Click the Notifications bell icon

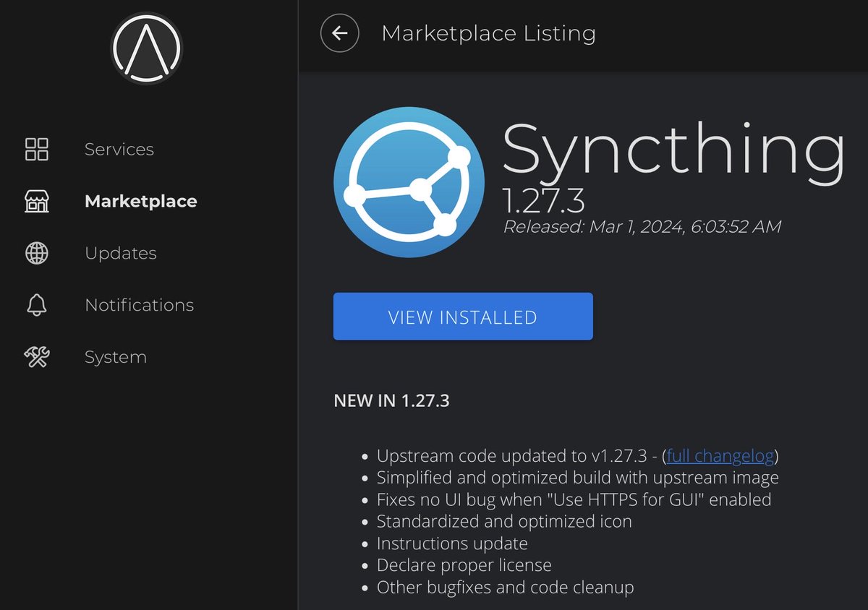coord(37,305)
